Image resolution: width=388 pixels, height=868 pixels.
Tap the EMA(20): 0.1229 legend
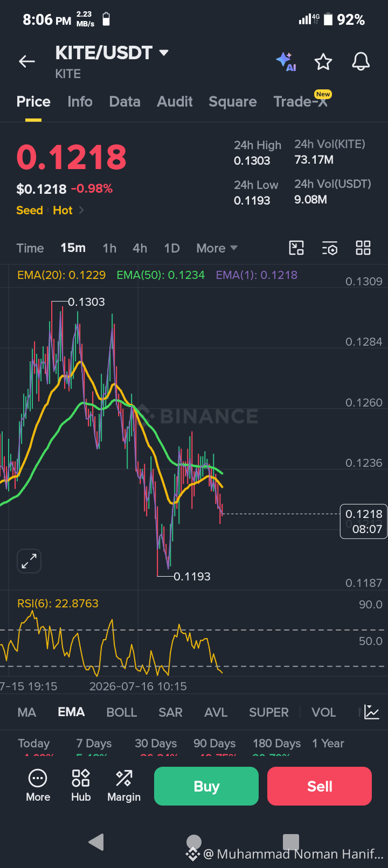pyautogui.click(x=61, y=275)
